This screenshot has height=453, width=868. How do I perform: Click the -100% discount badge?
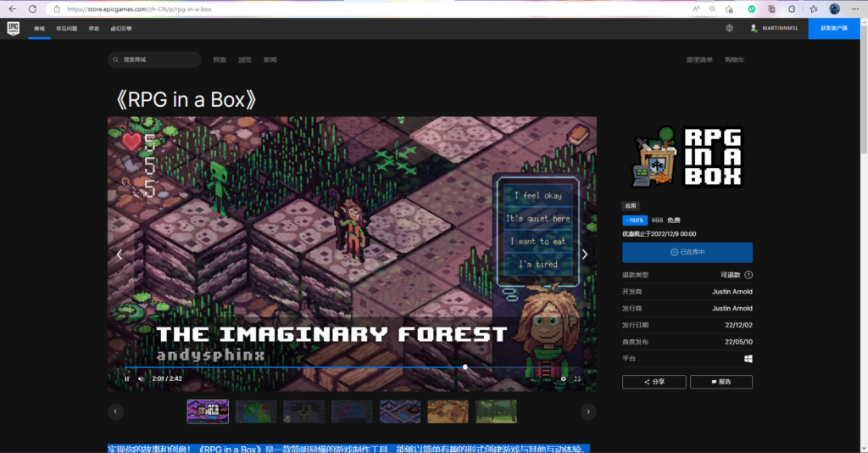[635, 221]
